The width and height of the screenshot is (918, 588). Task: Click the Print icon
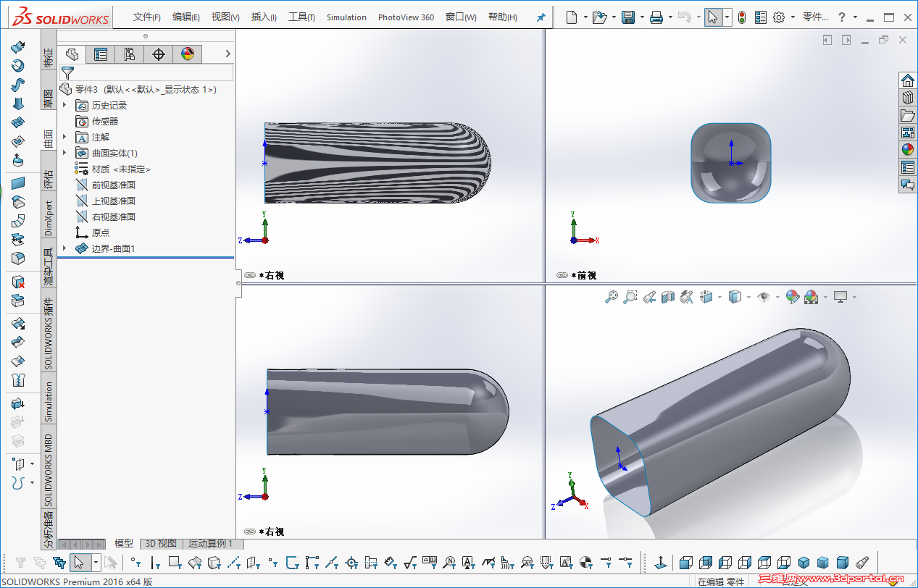[x=656, y=17]
